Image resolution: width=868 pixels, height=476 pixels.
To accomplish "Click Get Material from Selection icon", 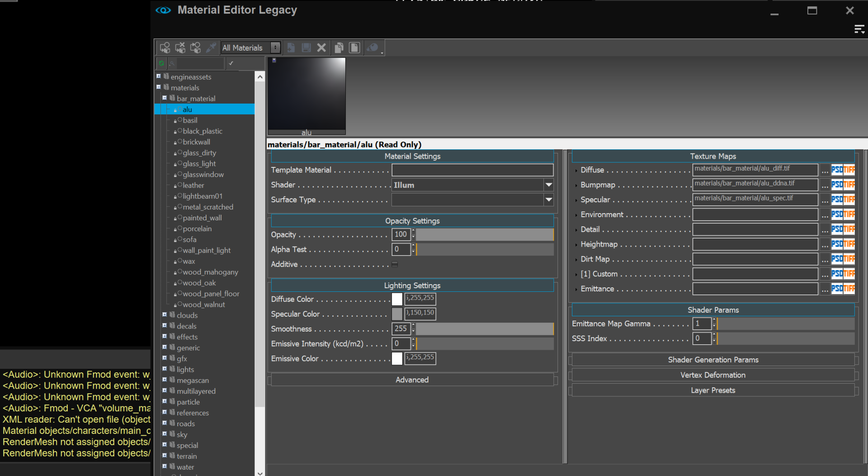I will click(195, 48).
